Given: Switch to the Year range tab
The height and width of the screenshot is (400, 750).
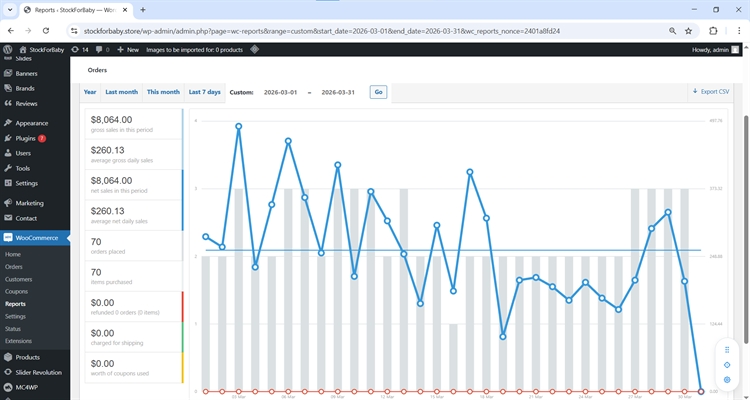Looking at the screenshot, I should pyautogui.click(x=90, y=92).
